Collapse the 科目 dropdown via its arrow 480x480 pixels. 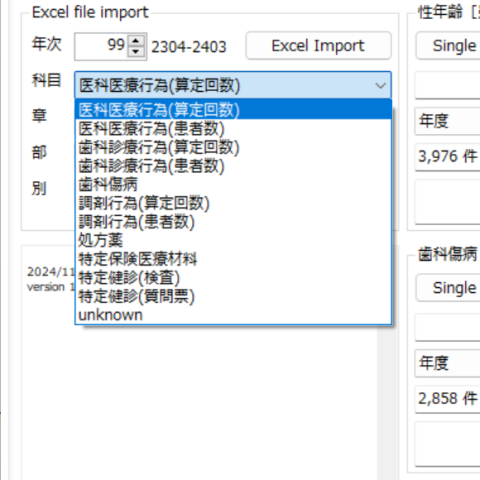(x=380, y=85)
